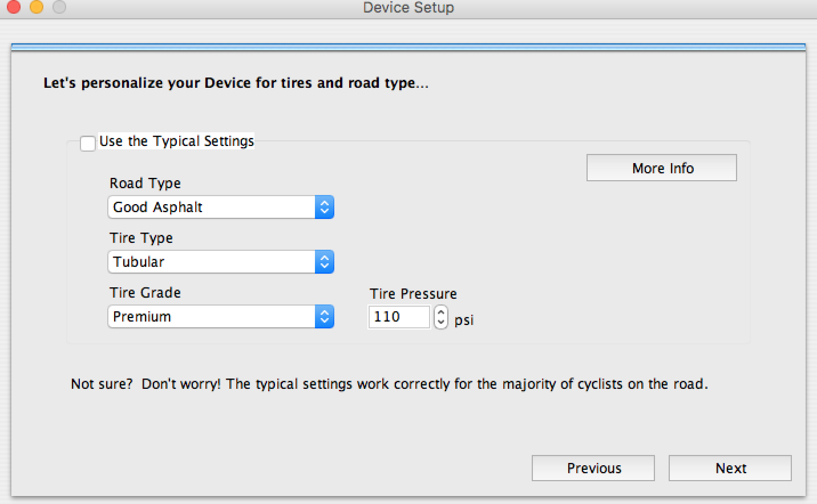Click the Tire Type label
The image size is (817, 504).
[x=141, y=238]
